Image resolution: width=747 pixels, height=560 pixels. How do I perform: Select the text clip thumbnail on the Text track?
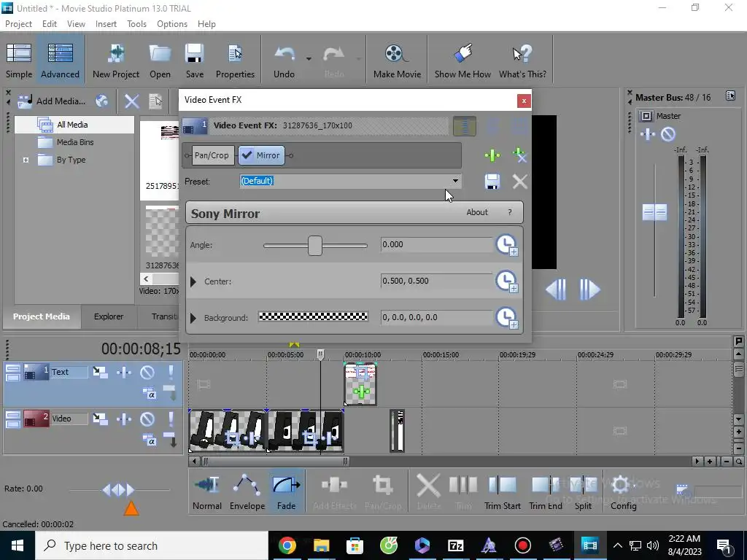click(360, 384)
